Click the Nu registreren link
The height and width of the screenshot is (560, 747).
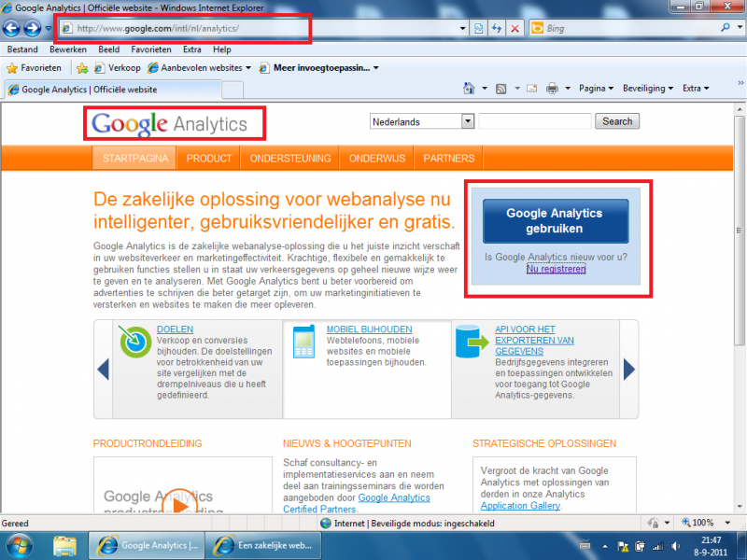(x=556, y=269)
